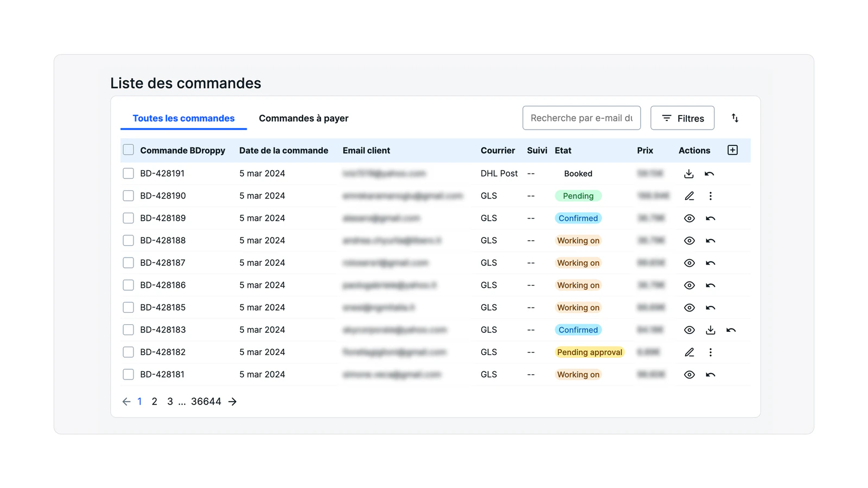Check the box for order BD-428187

click(128, 262)
